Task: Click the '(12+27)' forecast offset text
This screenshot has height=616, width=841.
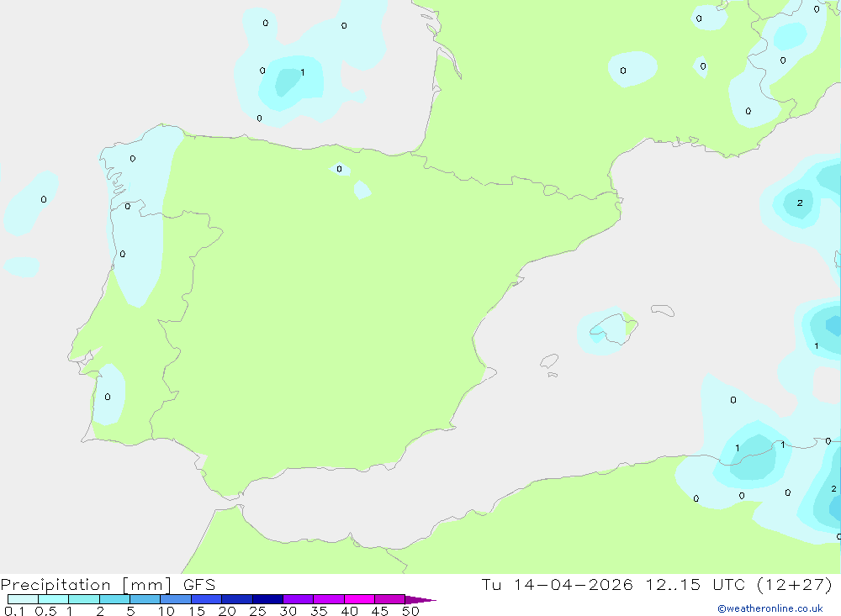Action: point(795,584)
